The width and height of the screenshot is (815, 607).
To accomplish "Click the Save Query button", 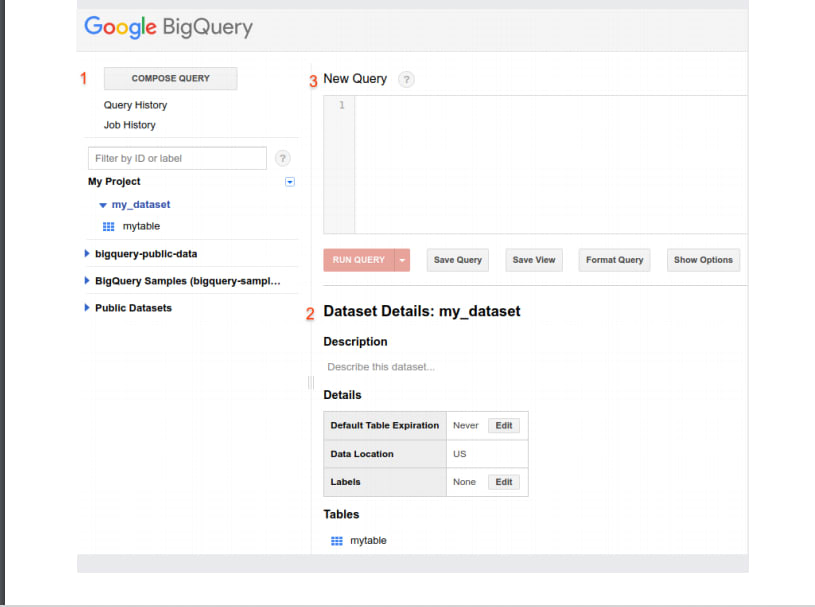I will click(x=458, y=260).
